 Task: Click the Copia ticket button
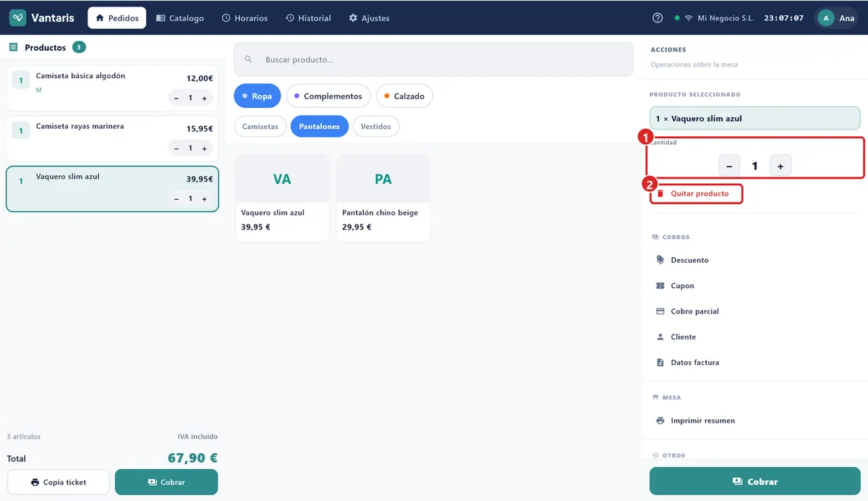tap(59, 482)
